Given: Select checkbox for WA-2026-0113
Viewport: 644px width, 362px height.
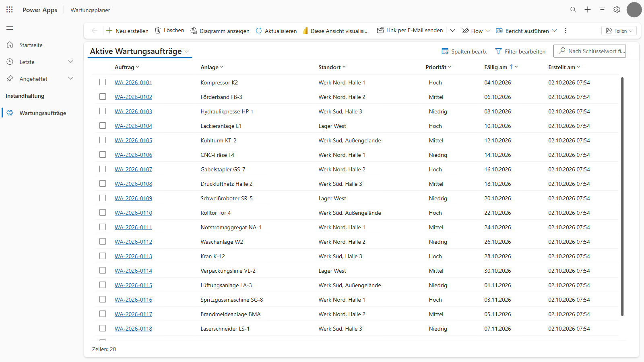Looking at the screenshot, I should (103, 256).
